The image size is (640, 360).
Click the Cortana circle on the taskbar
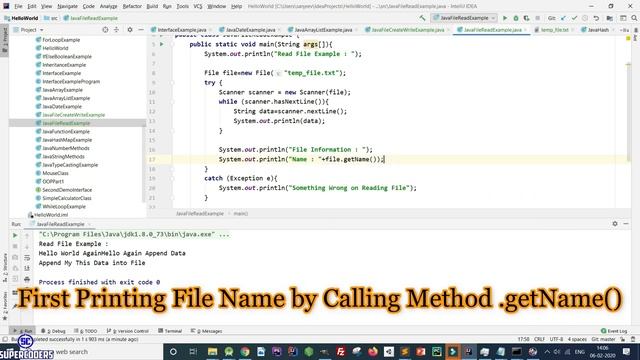tap(173, 351)
